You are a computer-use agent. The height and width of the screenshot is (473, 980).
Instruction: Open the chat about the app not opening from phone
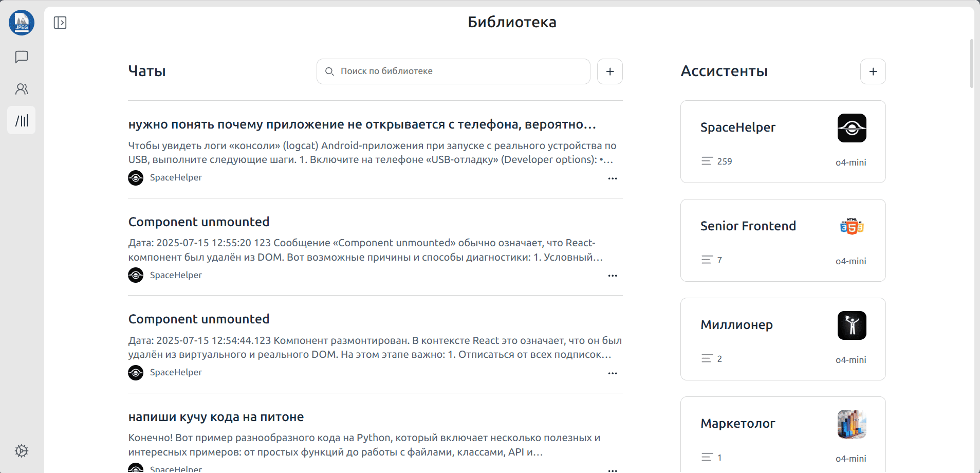tap(362, 124)
